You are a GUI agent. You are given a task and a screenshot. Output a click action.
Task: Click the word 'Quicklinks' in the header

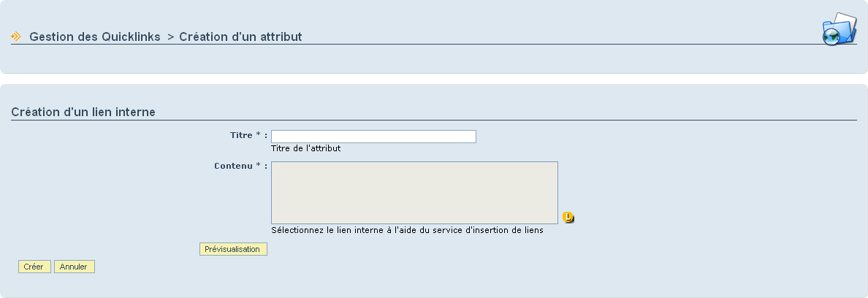pos(131,37)
